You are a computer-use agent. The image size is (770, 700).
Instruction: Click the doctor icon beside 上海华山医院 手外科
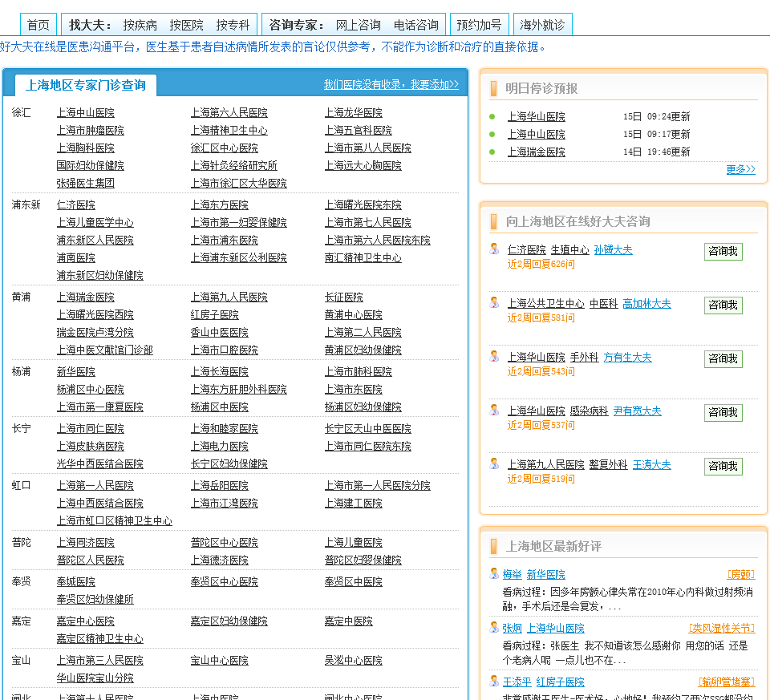tap(495, 356)
